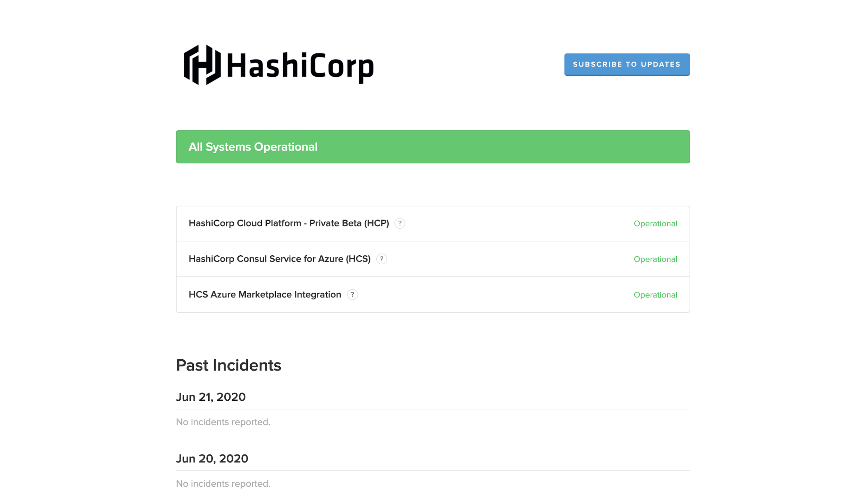The height and width of the screenshot is (494, 868).
Task: Click the Jun 21, 2020 date heading
Action: tap(210, 397)
